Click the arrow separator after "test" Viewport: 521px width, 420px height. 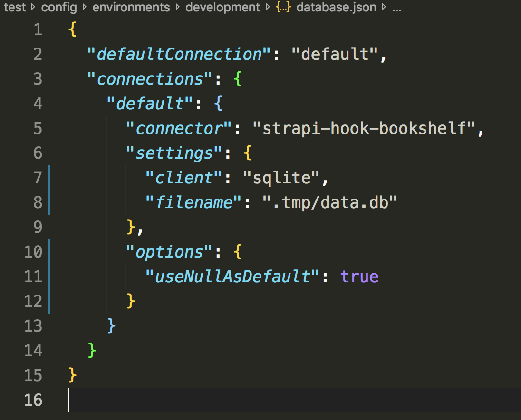[x=33, y=7]
